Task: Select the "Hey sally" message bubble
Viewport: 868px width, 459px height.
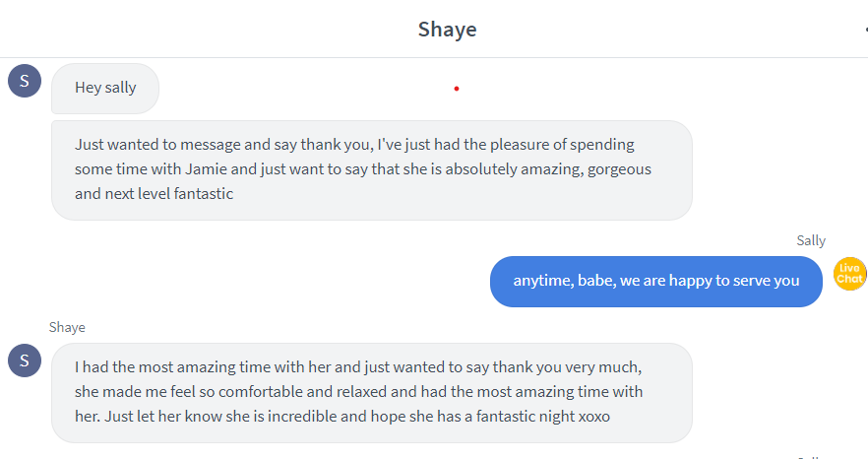Action: 105,89
